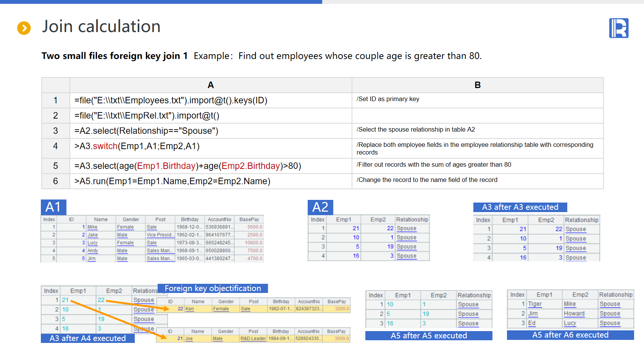Select column header A in code grid

(210, 85)
